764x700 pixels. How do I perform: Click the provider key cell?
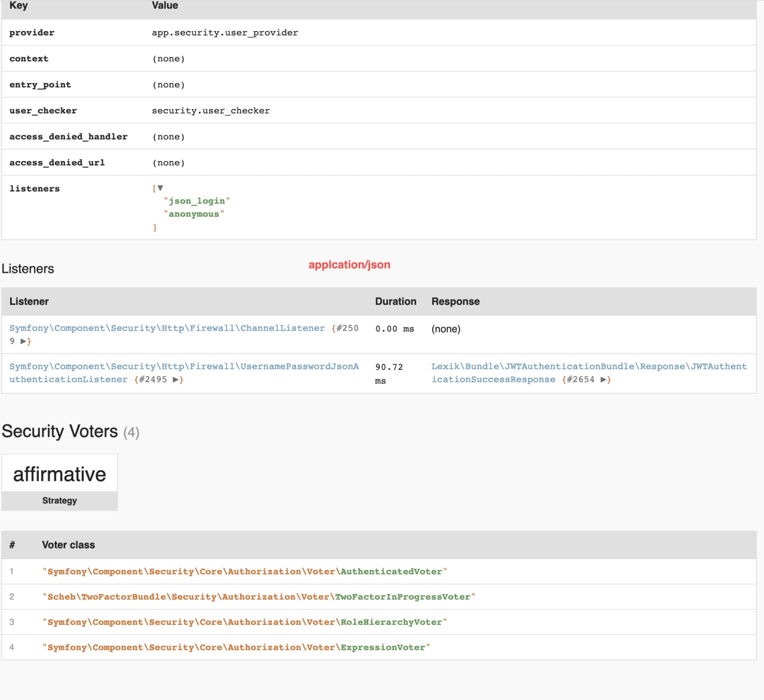point(32,33)
